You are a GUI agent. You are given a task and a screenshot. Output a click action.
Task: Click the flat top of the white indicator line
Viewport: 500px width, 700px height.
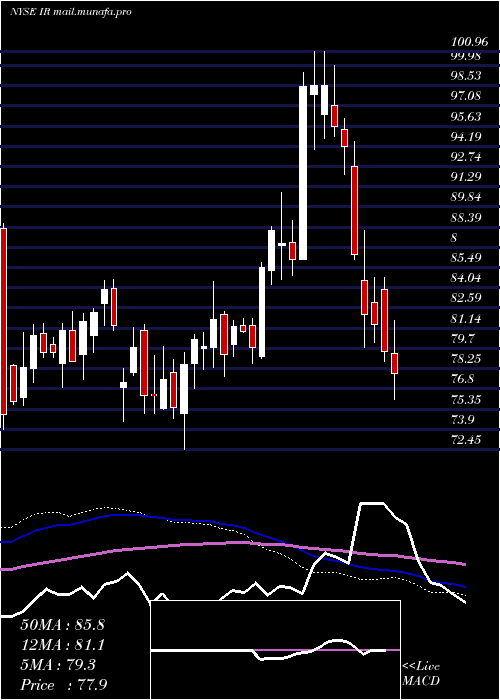click(x=372, y=503)
